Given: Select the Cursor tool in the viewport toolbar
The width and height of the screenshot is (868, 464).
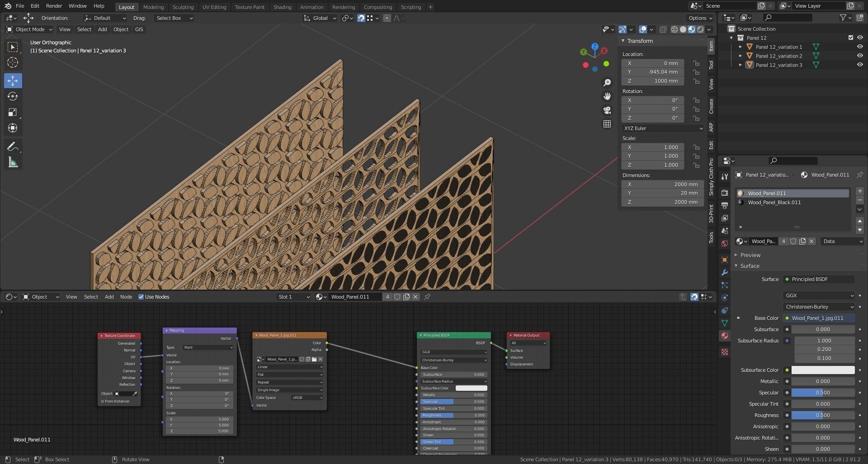Looking at the screenshot, I should click(13, 63).
